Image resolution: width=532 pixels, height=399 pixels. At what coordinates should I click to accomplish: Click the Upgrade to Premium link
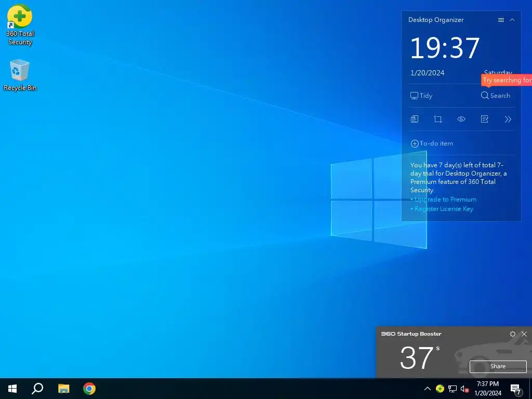click(445, 199)
